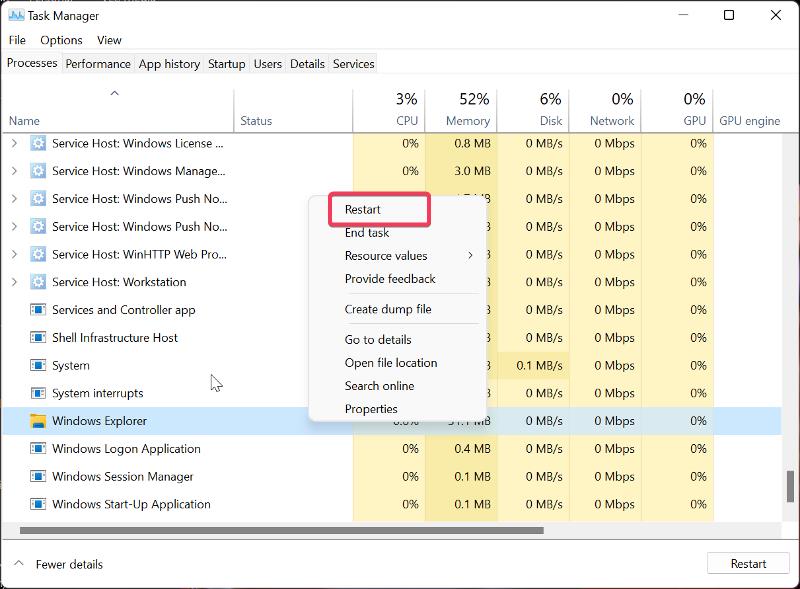The image size is (800, 589).
Task: Click the Restart button at bottom right
Action: coord(748,563)
